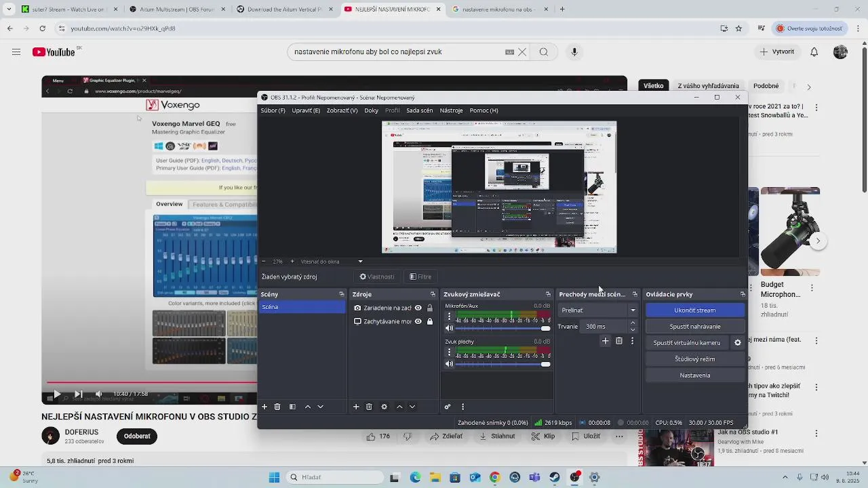
Task: Mute the YouTube video player
Action: pos(99,394)
